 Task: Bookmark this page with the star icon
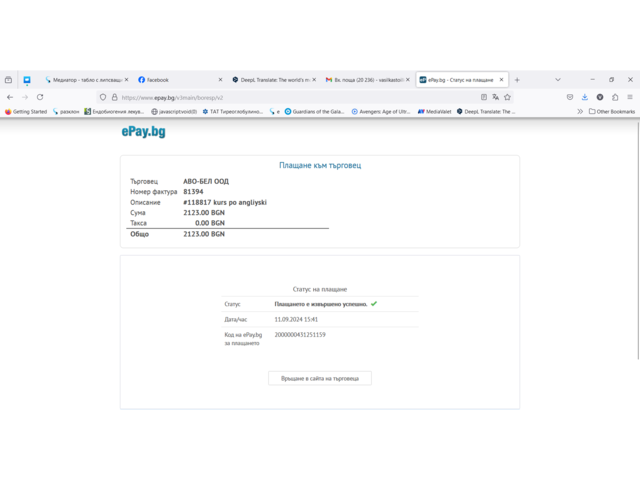508,97
